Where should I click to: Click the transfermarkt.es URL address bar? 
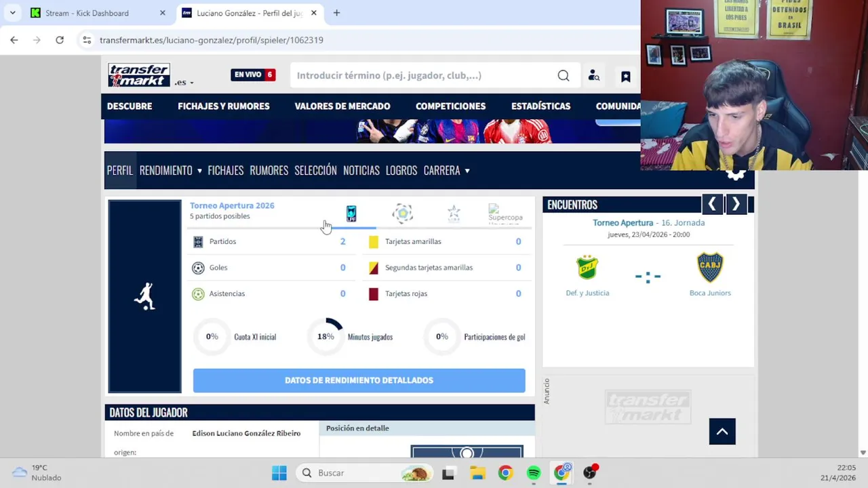pos(212,40)
